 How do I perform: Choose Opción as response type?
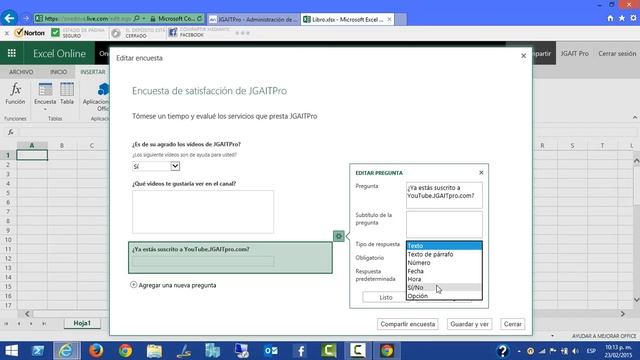pyautogui.click(x=444, y=296)
